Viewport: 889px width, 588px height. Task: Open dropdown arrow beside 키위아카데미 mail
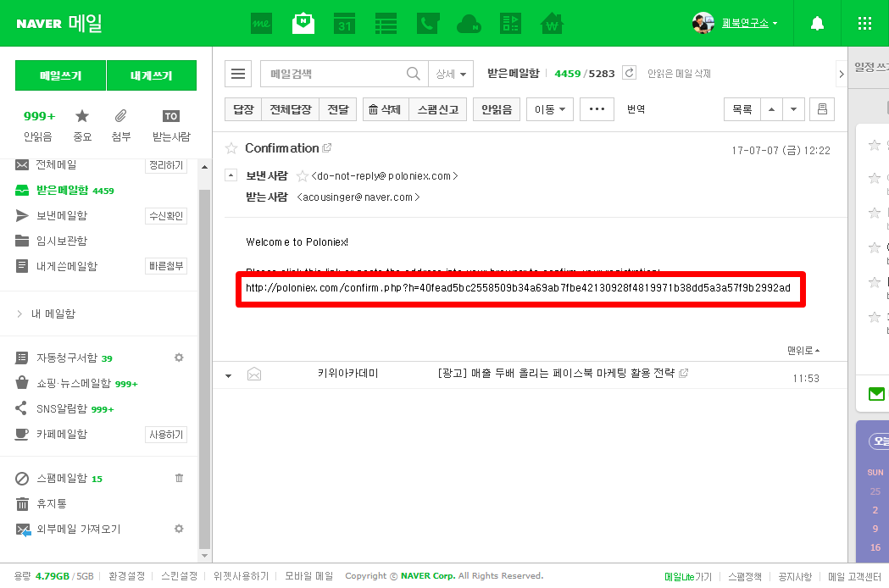tap(229, 375)
